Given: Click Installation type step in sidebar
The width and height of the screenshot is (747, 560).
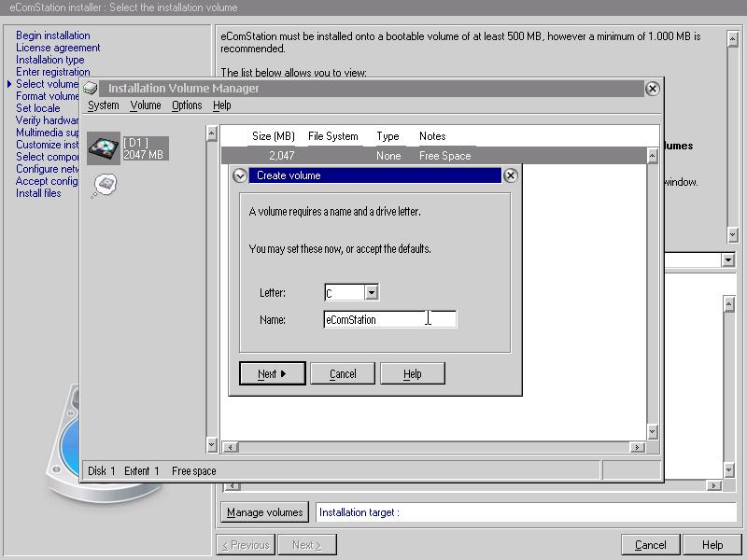Looking at the screenshot, I should pos(50,60).
